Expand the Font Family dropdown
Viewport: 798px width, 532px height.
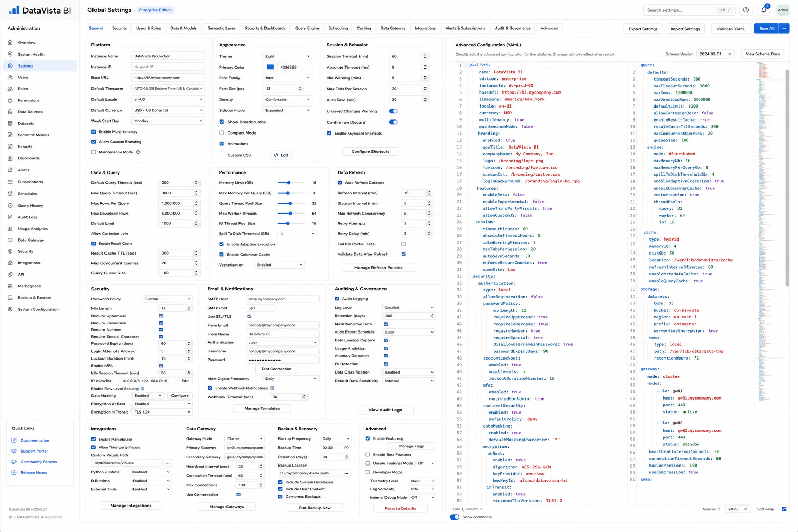(x=287, y=78)
